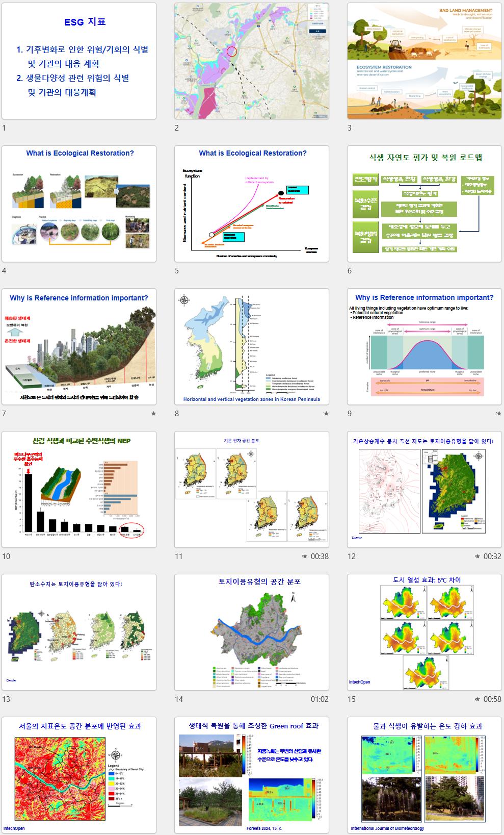504x835 pixels.
Task: Click slide number 4 label
Action: pos(4,271)
